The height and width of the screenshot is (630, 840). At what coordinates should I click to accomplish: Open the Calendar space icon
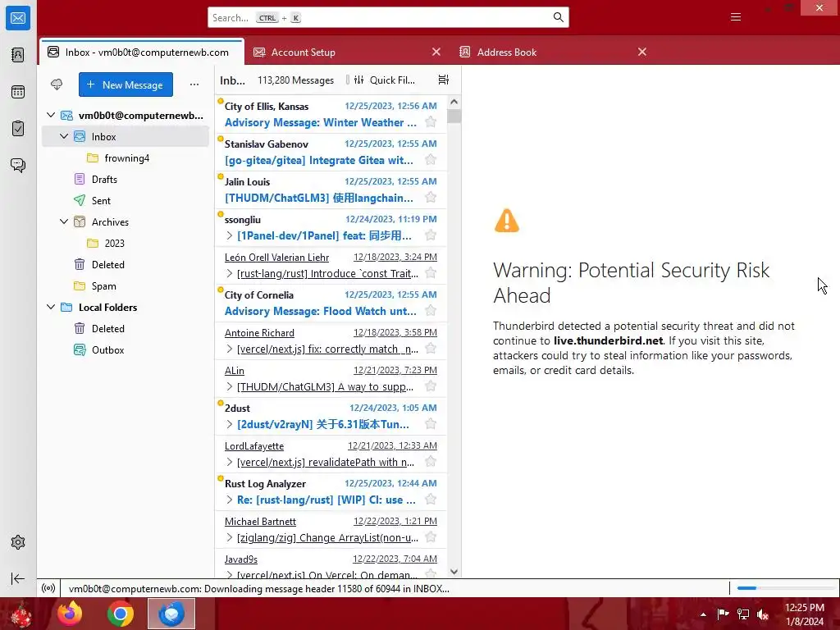18,92
